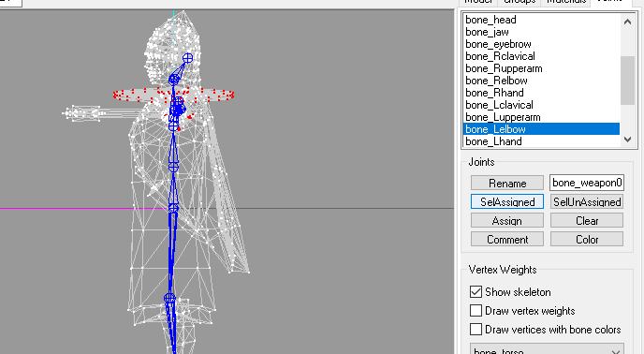Select bone_Lhand in the joints list
This screenshot has width=644, height=354.
pyautogui.click(x=541, y=141)
